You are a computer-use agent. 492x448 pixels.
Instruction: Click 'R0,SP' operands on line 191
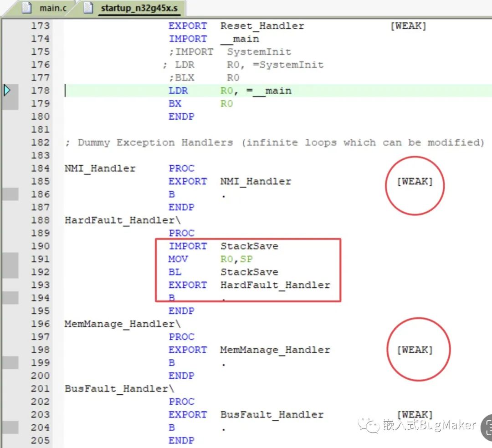236,259
